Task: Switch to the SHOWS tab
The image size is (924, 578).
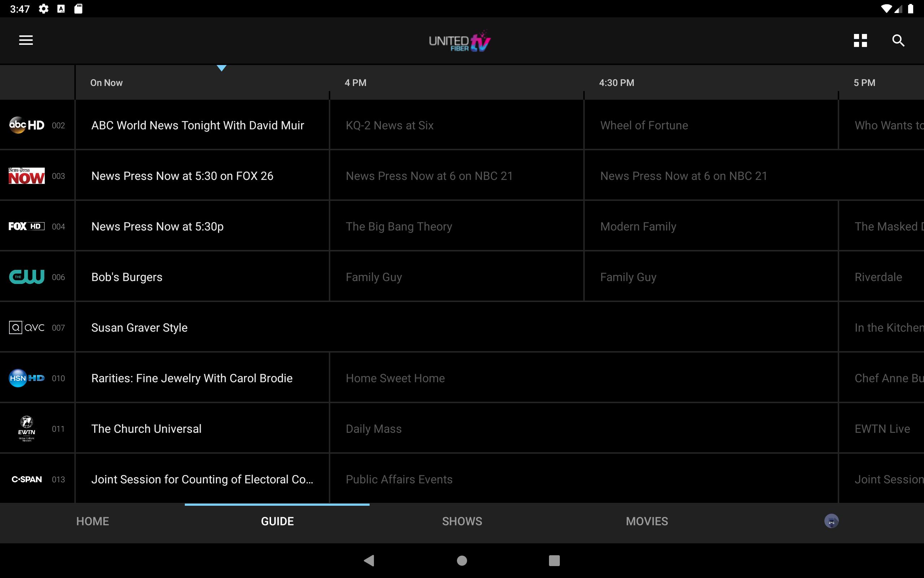Action: (x=462, y=521)
